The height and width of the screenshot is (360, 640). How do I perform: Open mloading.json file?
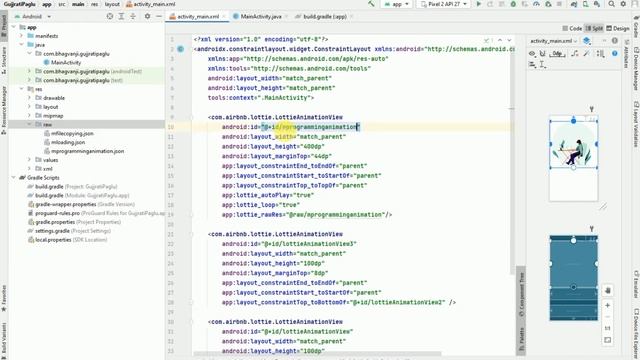68,142
